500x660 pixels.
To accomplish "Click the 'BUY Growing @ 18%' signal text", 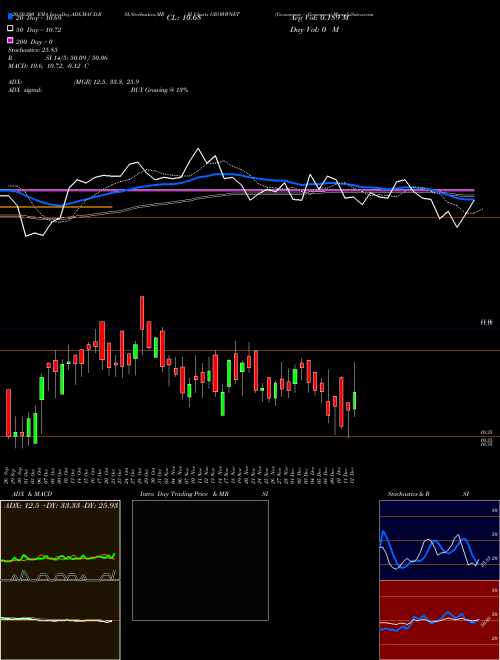I will click(159, 90).
